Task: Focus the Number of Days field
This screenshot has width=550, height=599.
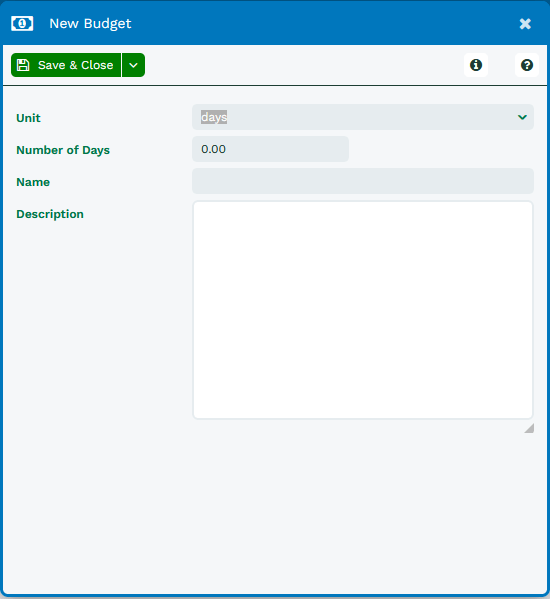Action: click(x=270, y=149)
